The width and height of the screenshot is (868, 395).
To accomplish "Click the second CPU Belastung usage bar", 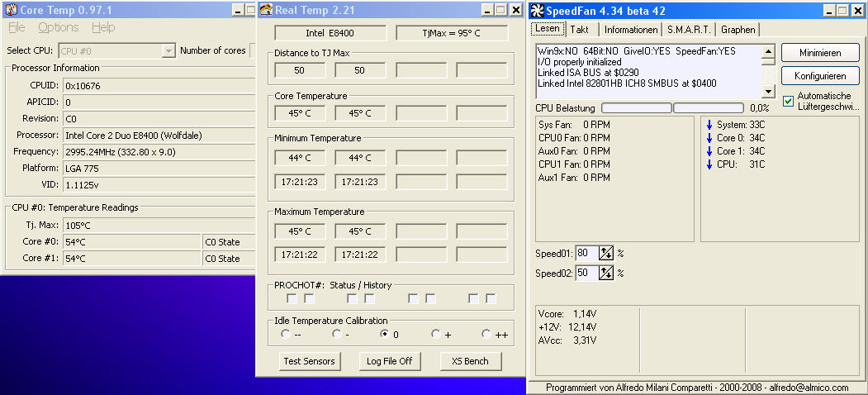I will [x=709, y=108].
